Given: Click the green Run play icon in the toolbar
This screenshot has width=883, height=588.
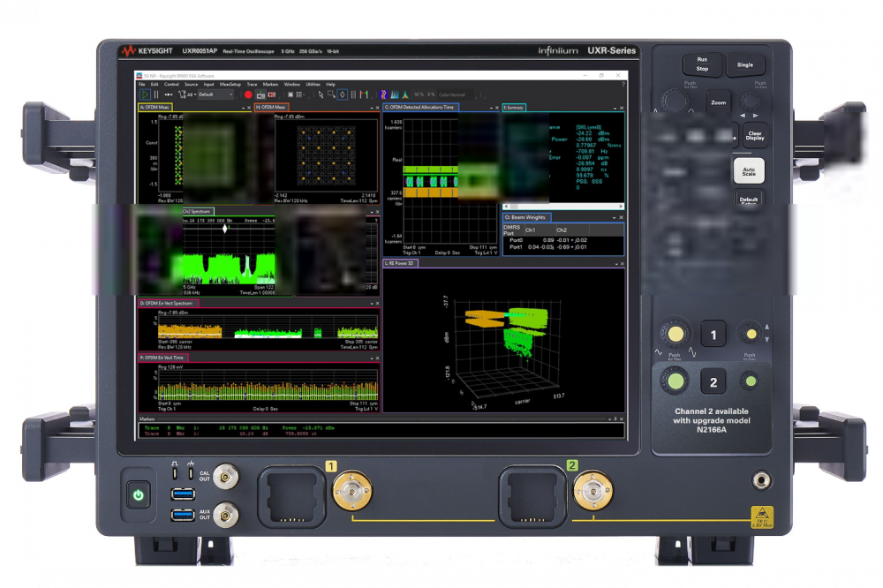Looking at the screenshot, I should [x=145, y=94].
